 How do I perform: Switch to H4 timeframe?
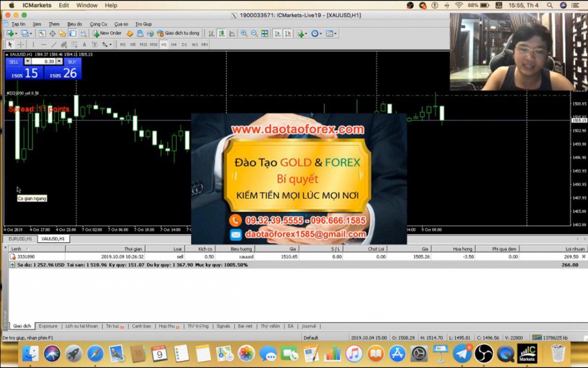coord(174,45)
